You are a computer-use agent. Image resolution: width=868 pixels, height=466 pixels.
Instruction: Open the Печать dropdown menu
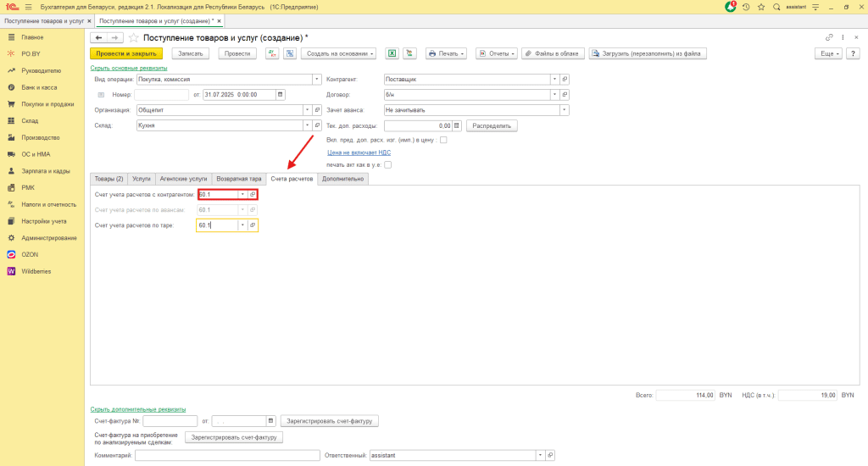coord(446,53)
